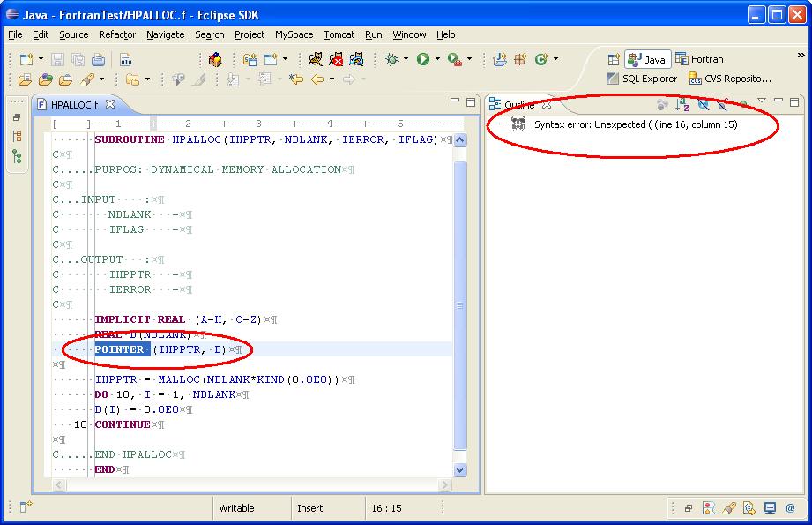Open the Window menu
812x525 pixels.
[409, 34]
